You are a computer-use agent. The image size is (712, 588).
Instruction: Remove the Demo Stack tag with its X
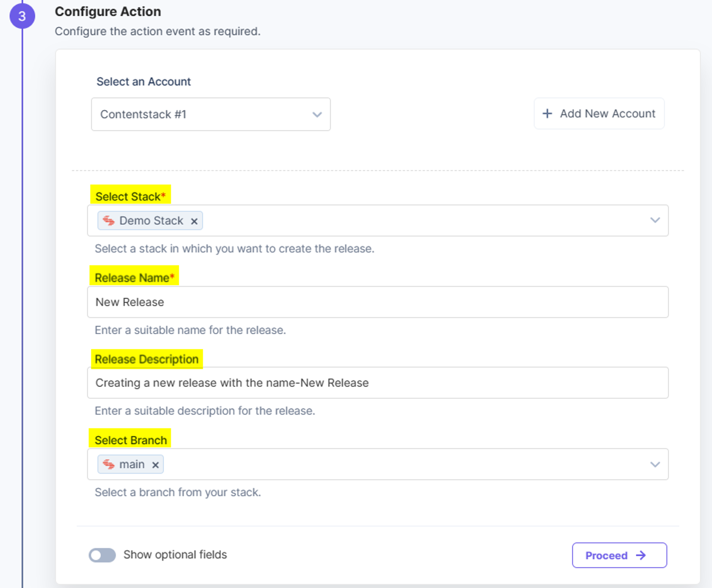point(194,221)
